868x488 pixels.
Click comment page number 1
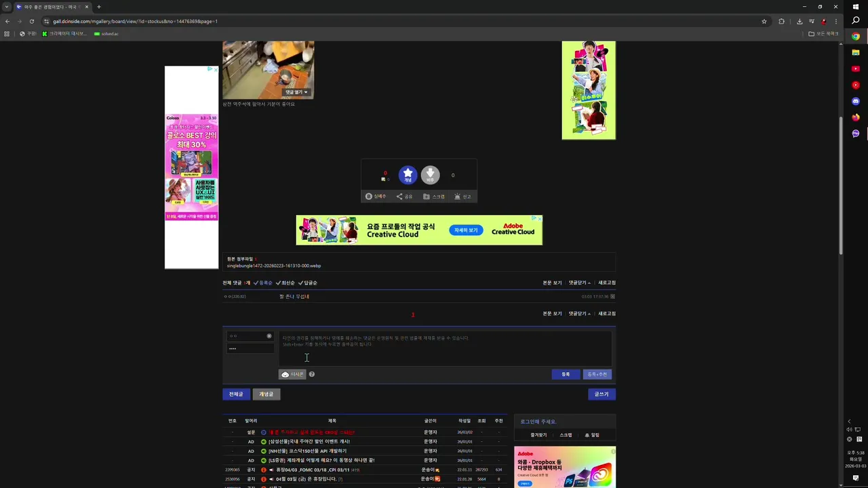413,314
